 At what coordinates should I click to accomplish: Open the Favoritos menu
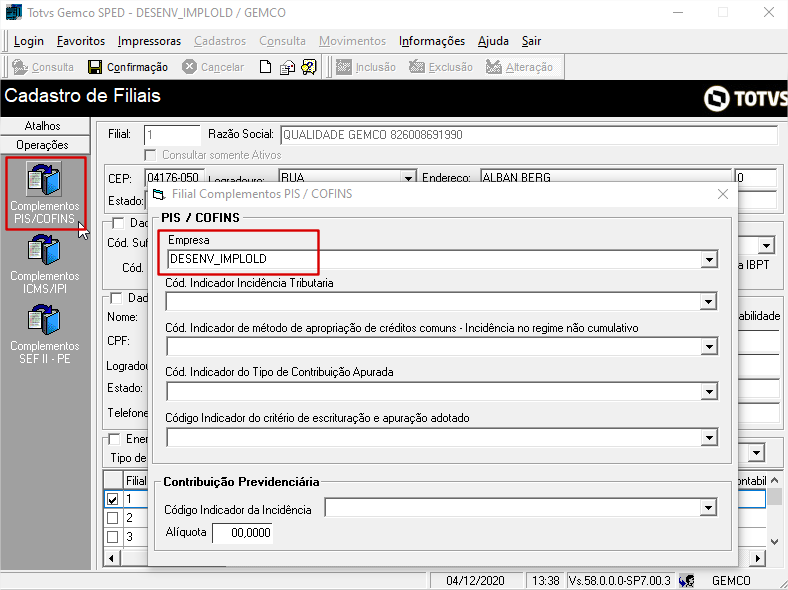click(x=81, y=41)
